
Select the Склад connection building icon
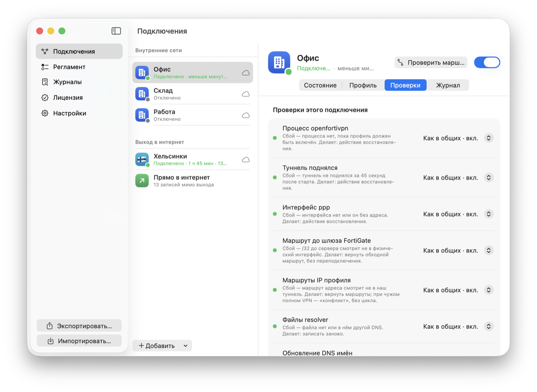142,94
